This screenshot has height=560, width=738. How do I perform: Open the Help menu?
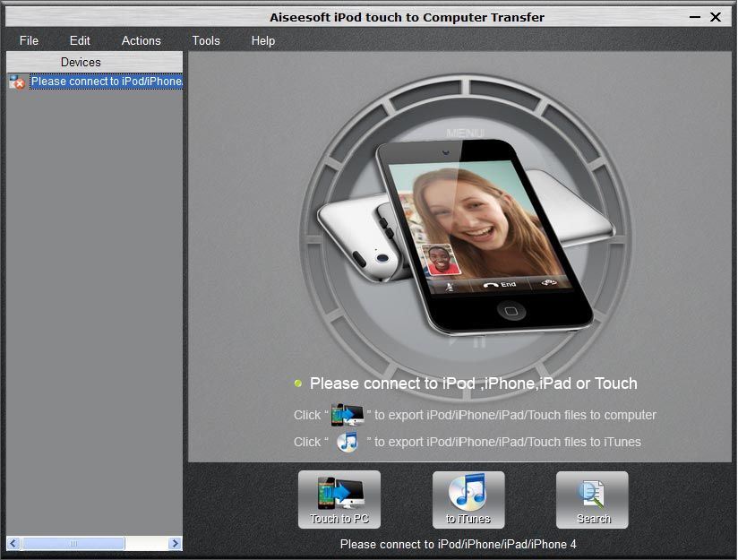click(x=263, y=40)
